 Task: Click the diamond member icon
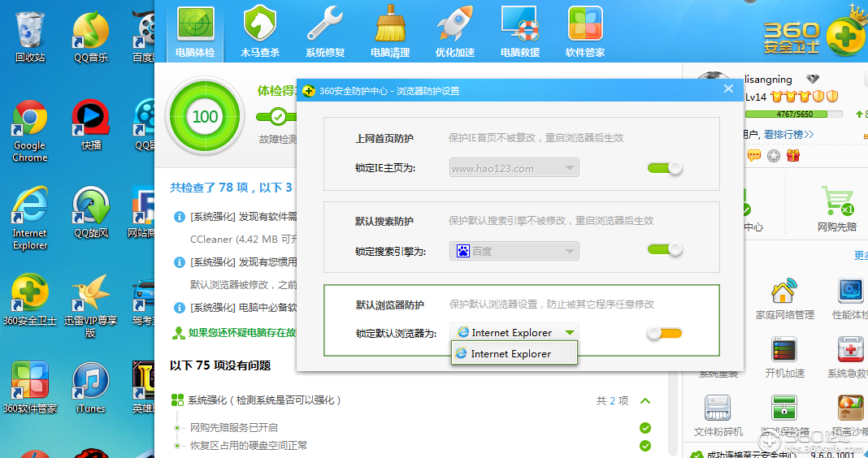pyautogui.click(x=812, y=79)
